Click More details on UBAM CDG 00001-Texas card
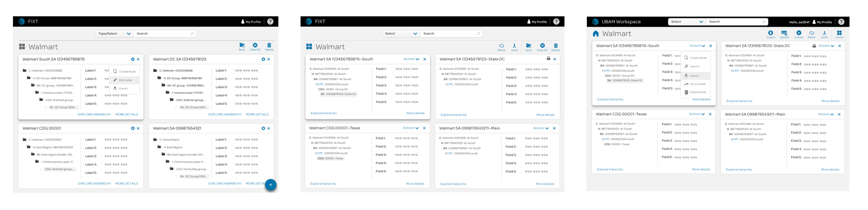This screenshot has height=210, width=868. pyautogui.click(x=701, y=170)
